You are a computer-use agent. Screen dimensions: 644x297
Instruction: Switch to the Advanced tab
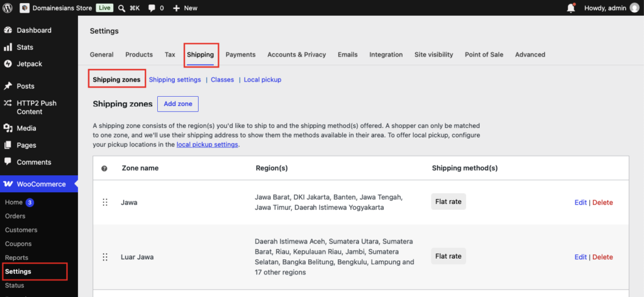click(530, 55)
